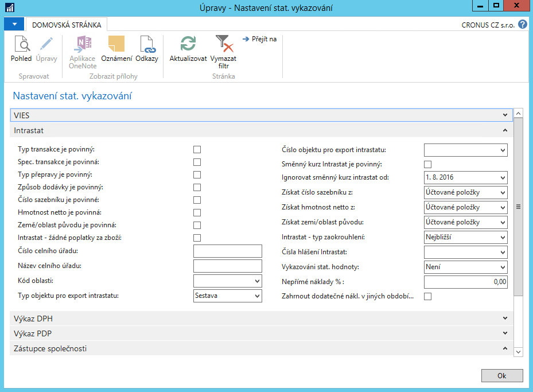Image resolution: width=533 pixels, height=392 pixels.
Task: Enable Směnný kurz Intrastat je povinný
Action: (x=427, y=165)
